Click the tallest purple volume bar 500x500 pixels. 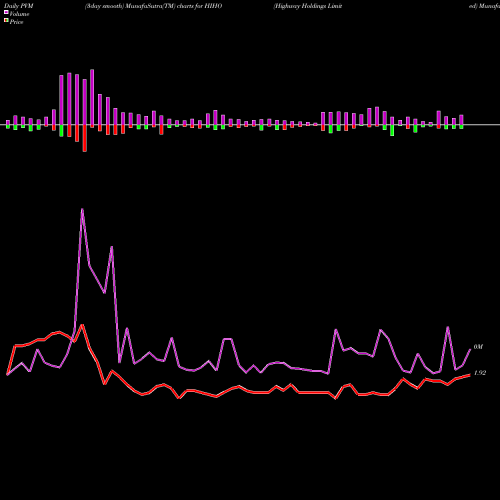pyautogui.click(x=92, y=97)
